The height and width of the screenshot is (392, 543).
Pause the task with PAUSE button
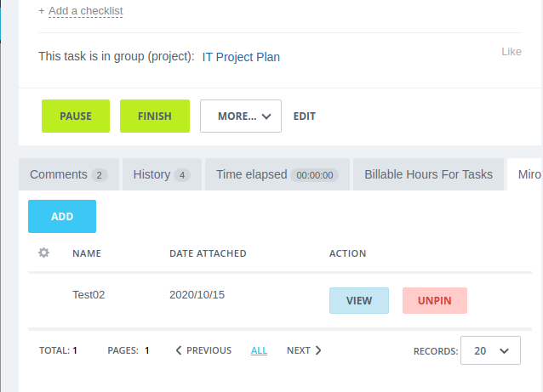[x=76, y=116]
